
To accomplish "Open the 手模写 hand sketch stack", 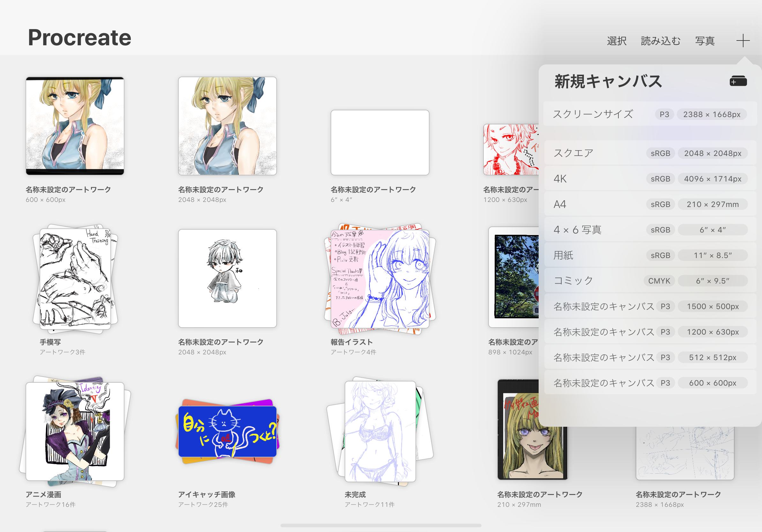I will pyautogui.click(x=75, y=279).
